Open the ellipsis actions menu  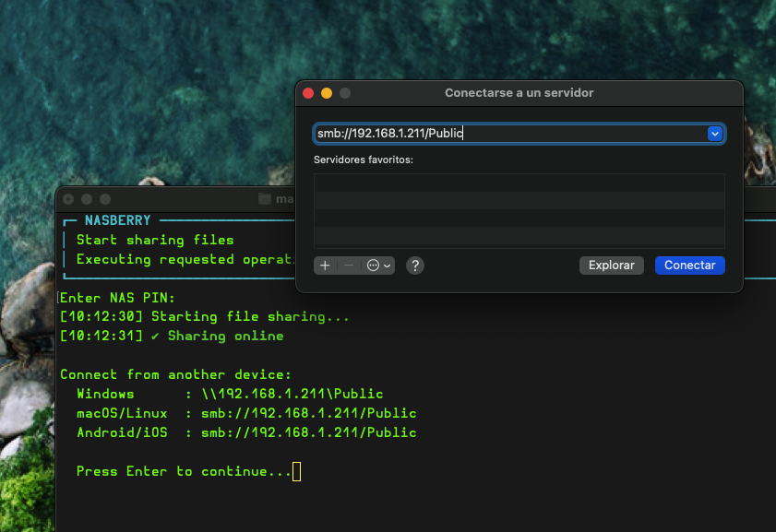pyautogui.click(x=378, y=266)
